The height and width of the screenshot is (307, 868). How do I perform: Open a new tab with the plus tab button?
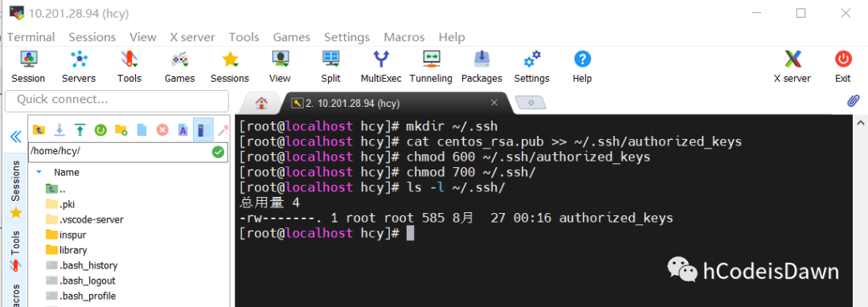click(x=530, y=102)
